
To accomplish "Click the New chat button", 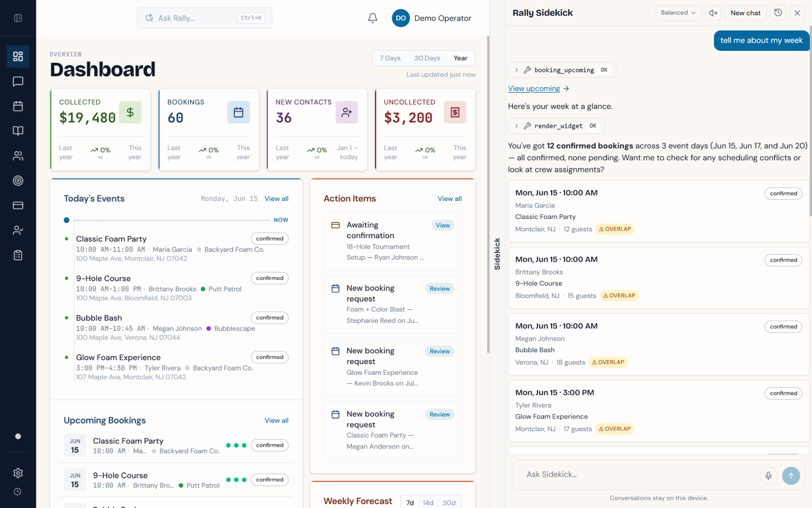I will (745, 13).
